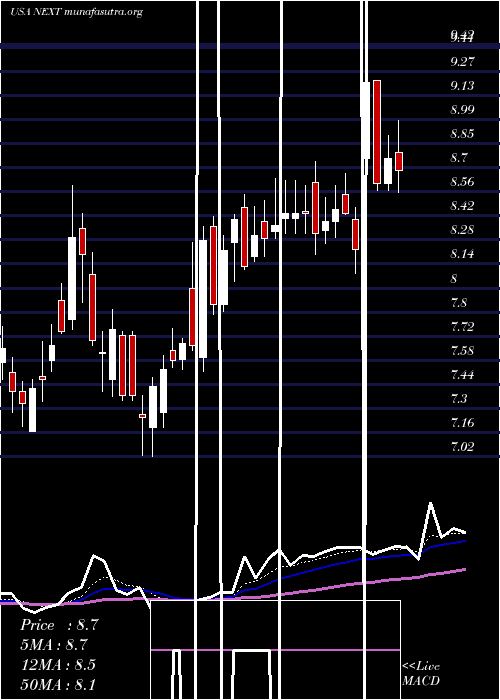The image size is (500, 700).
Task: Click the 7.58 price axis label
Action: (462, 351)
